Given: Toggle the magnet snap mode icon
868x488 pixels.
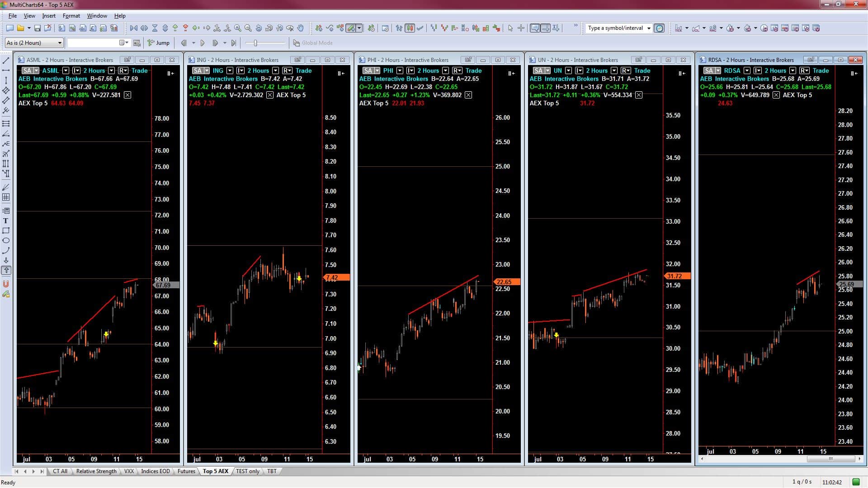Looking at the screenshot, I should [x=6, y=284].
